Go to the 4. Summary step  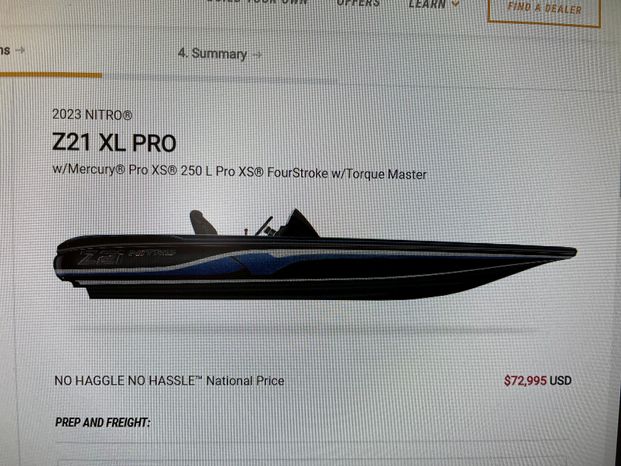coord(212,53)
